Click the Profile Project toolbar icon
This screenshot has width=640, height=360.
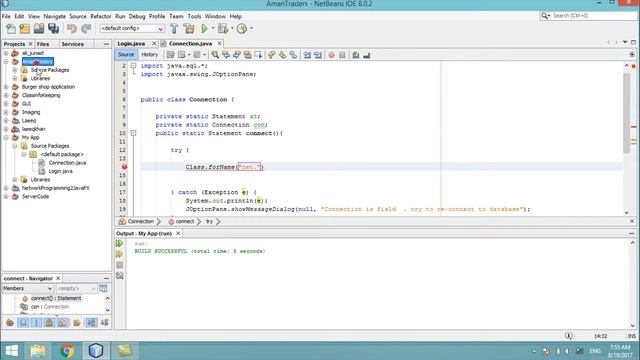pos(242,29)
